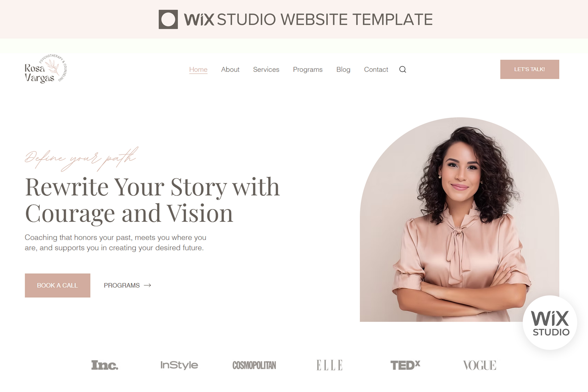Click the Cosmopolitan logo
The height and width of the screenshot is (392, 588).
click(x=254, y=365)
